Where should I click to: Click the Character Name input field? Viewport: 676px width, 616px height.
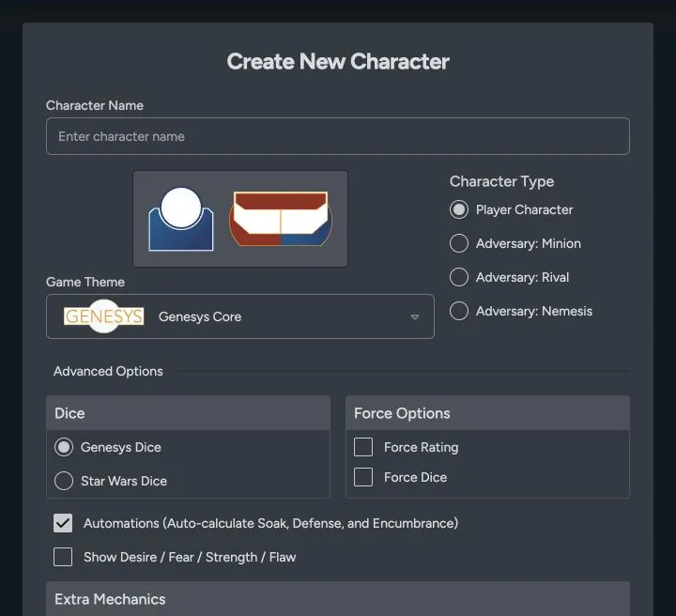338,136
